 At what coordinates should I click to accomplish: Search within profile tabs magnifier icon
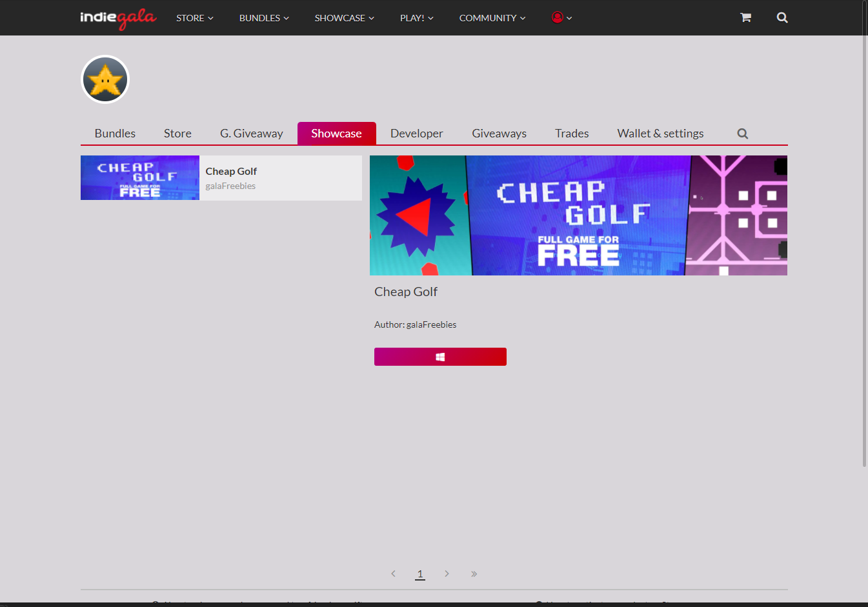(x=743, y=134)
